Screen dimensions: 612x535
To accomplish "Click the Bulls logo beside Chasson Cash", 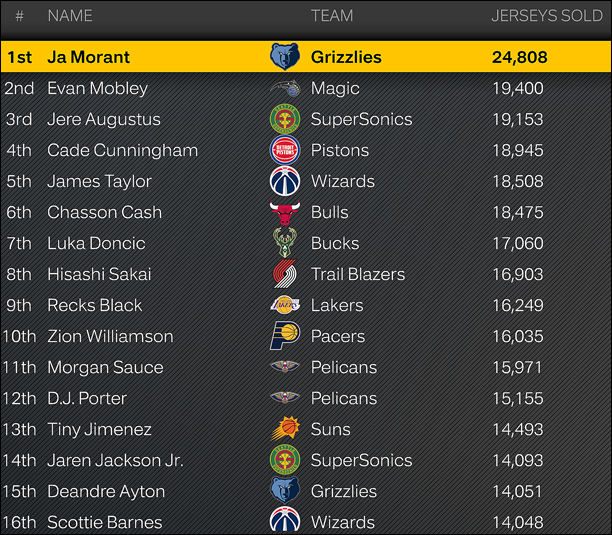I will click(285, 212).
